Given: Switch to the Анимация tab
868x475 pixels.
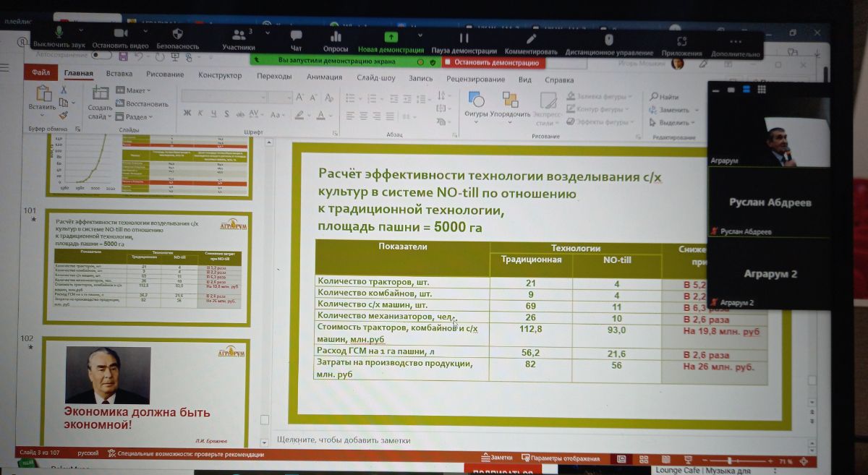Looking at the screenshot, I should pos(324,77).
